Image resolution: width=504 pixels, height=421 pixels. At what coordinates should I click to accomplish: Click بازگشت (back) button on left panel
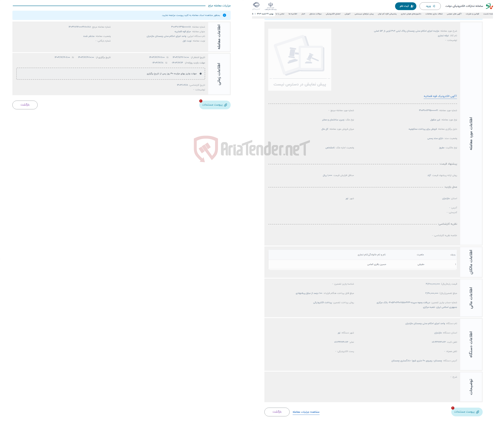pos(25,105)
